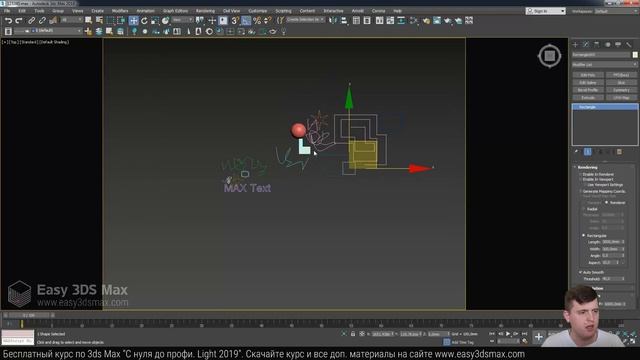This screenshot has width=640, height=360.
Task: Open the File menu
Action: point(7,11)
